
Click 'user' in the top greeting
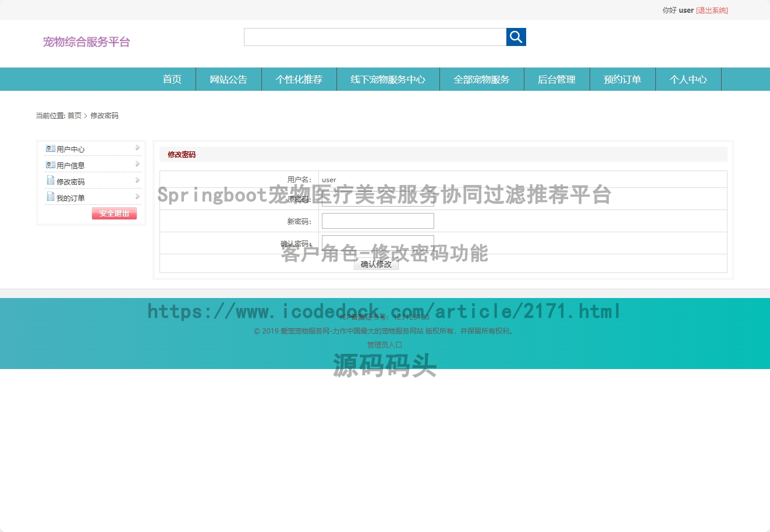(x=686, y=10)
